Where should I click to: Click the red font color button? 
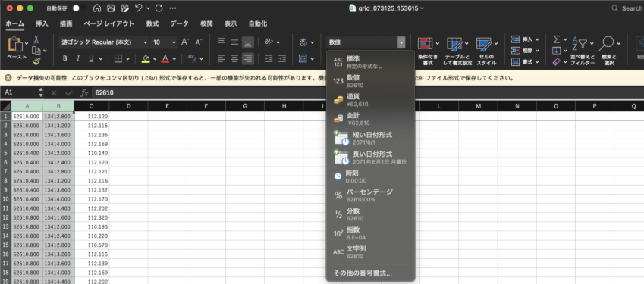[x=165, y=58]
